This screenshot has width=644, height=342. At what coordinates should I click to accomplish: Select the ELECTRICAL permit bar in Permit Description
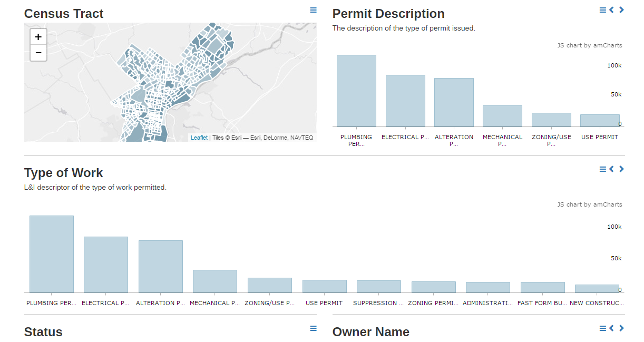pyautogui.click(x=405, y=100)
